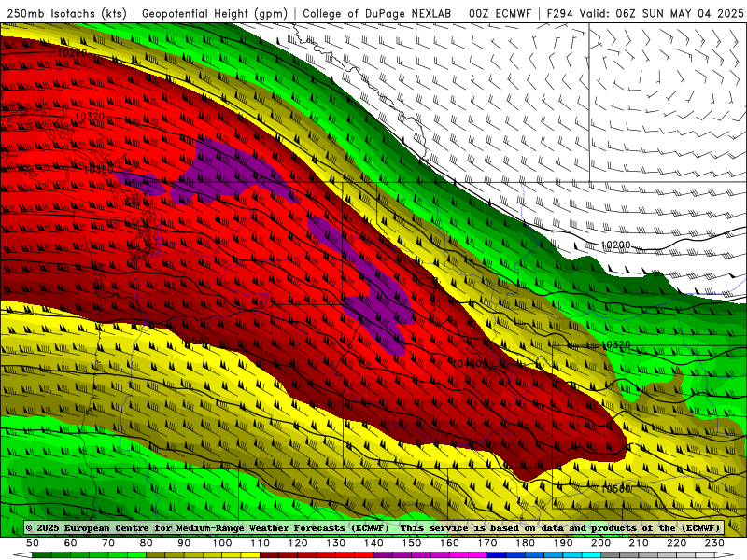Click the 10320 contour label over olive-green shading

click(x=616, y=344)
